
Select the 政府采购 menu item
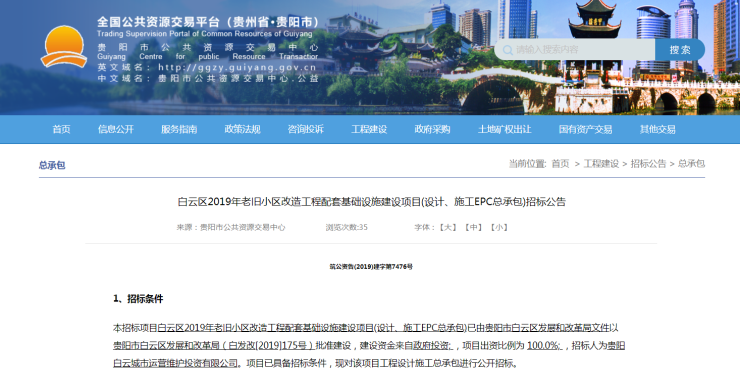coord(432,129)
